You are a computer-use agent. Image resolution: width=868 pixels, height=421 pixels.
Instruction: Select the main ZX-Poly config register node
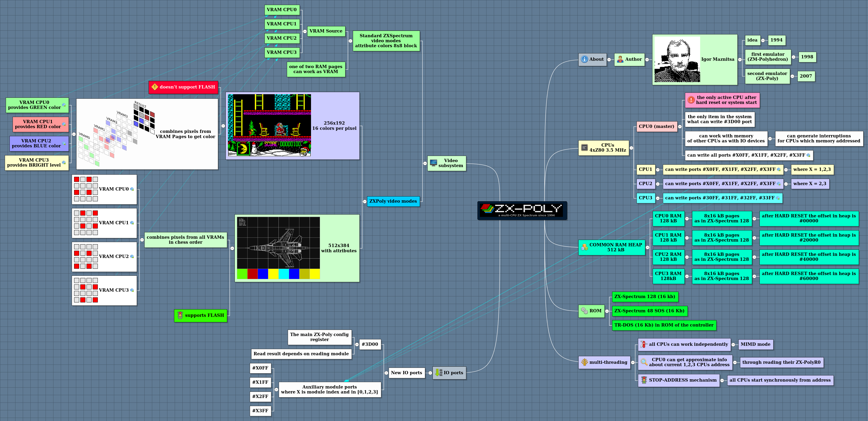point(319,337)
